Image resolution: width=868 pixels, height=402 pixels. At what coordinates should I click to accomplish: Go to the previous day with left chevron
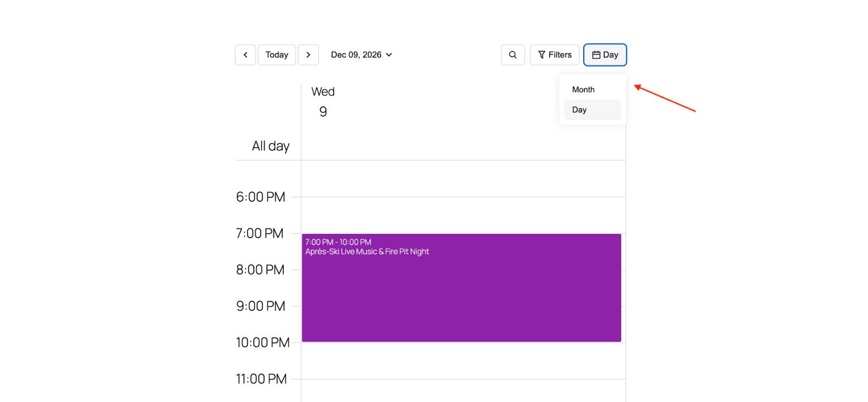pyautogui.click(x=245, y=55)
